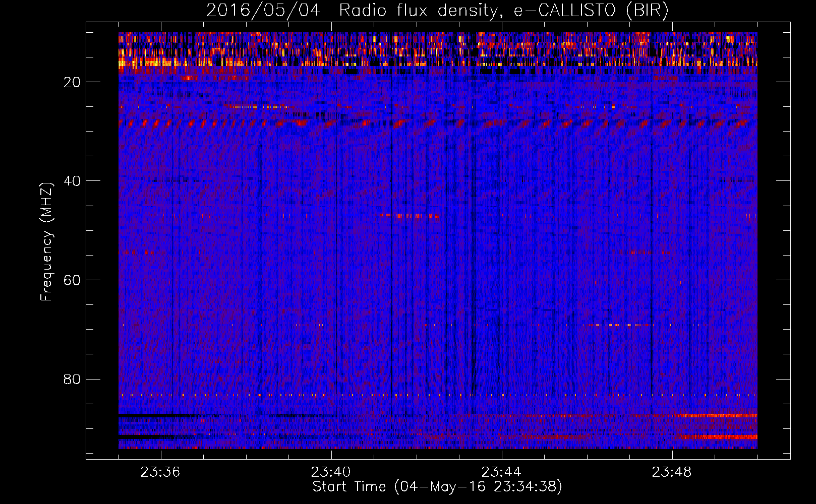Click the 23:44 time tick label
816x504 pixels.
point(501,472)
